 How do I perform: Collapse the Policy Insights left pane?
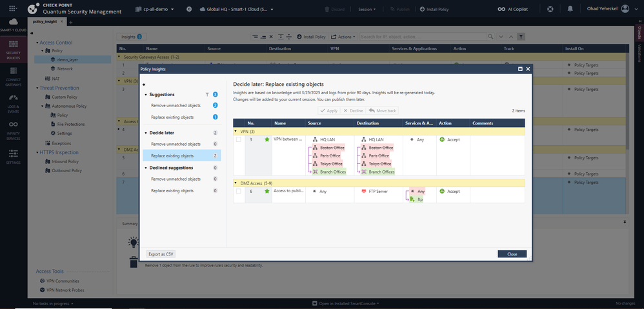pyautogui.click(x=144, y=85)
